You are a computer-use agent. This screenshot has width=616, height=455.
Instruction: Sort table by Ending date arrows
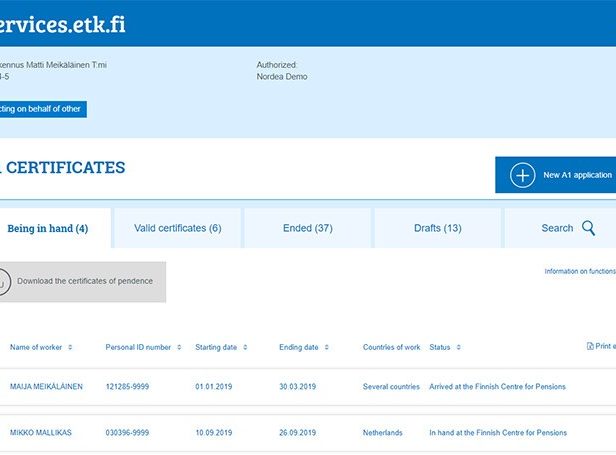coord(327,348)
